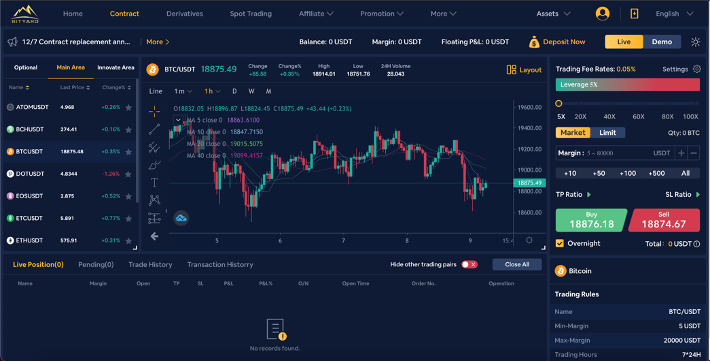Switch to the Innovate Area tab
The image size is (710, 362).
click(116, 68)
